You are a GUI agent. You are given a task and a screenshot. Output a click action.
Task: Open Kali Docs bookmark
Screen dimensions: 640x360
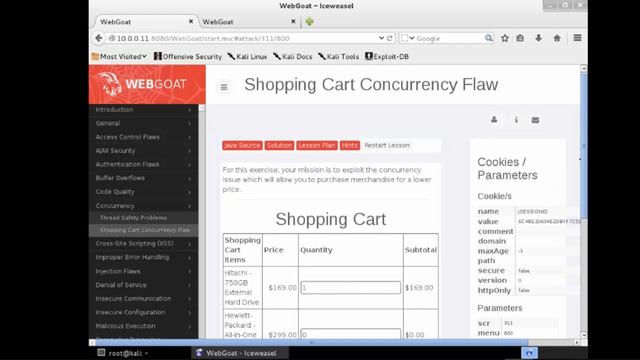(x=293, y=56)
